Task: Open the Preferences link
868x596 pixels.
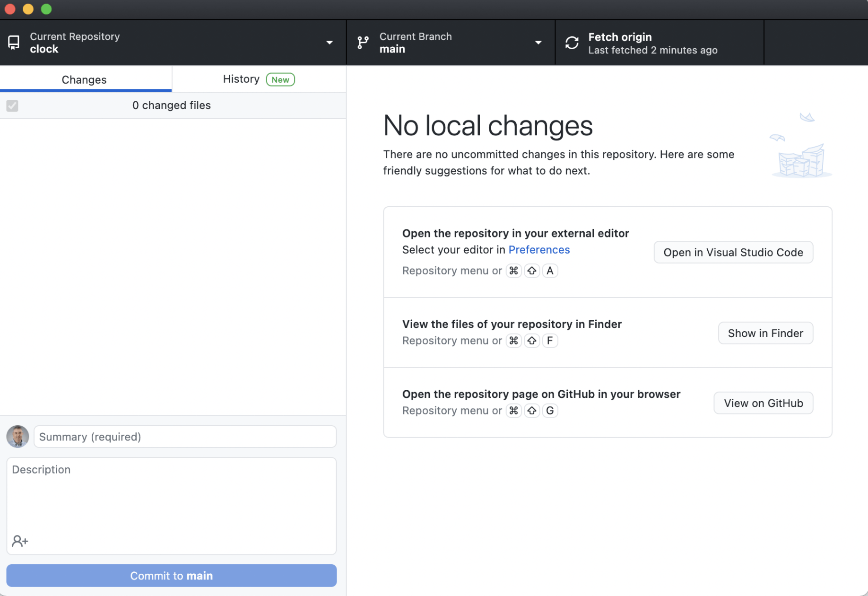Action: (538, 250)
